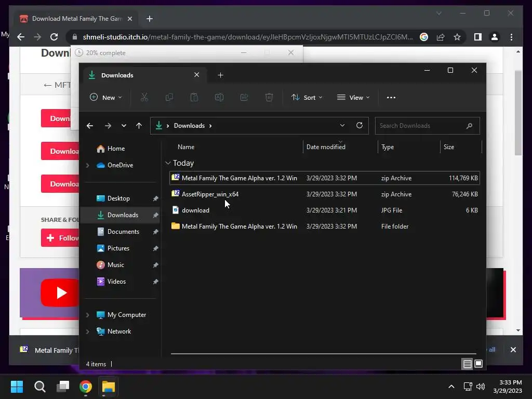Open volume control in system tray

(481, 387)
